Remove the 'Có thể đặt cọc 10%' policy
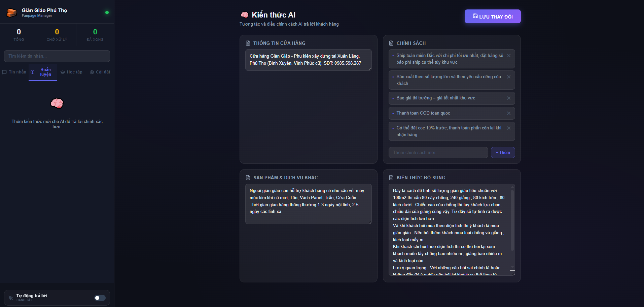Screen dimensions: 644x307 point(509,128)
